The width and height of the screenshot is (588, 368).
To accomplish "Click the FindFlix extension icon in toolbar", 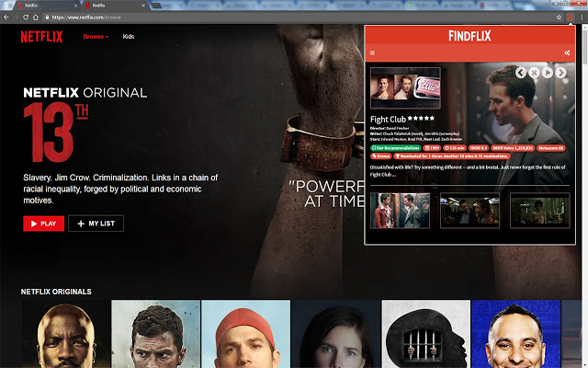I will 571,17.
